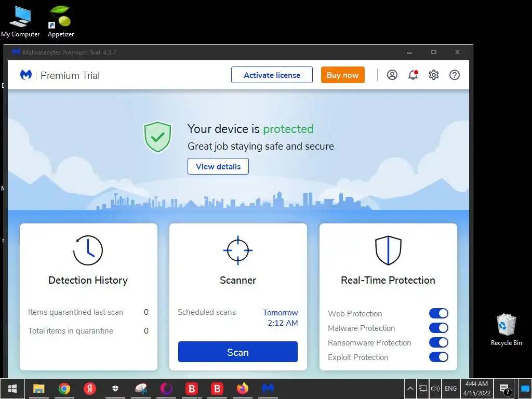Open File Explorer from the taskbar
Viewport: 532px width, 399px height.
[38, 389]
